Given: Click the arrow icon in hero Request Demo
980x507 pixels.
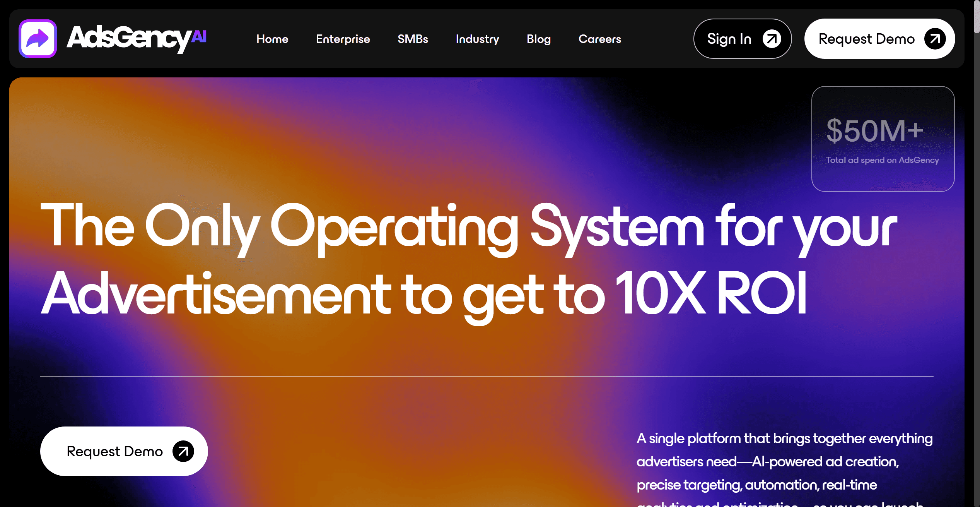Looking at the screenshot, I should tap(183, 451).
